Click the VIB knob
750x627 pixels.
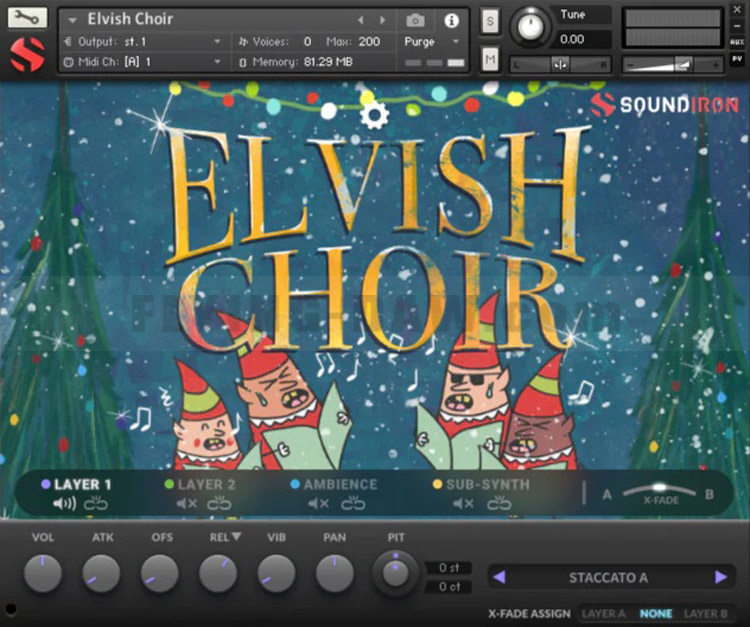276,573
